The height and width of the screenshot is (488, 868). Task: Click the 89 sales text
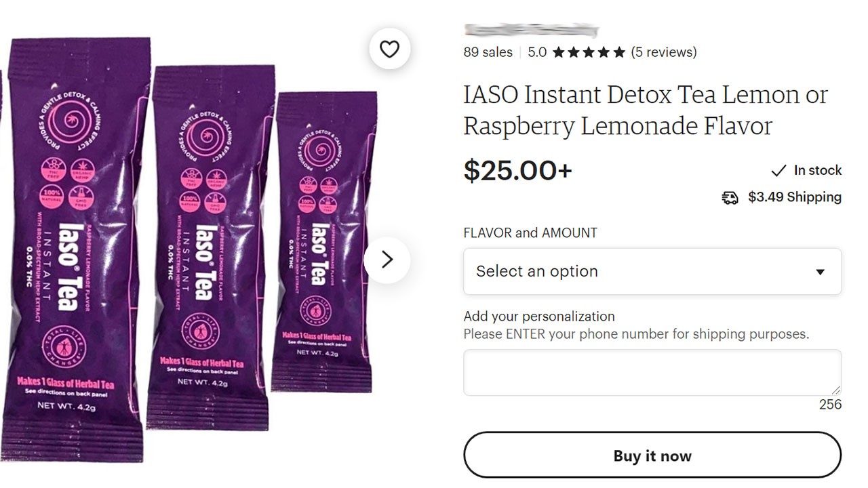pyautogui.click(x=488, y=52)
